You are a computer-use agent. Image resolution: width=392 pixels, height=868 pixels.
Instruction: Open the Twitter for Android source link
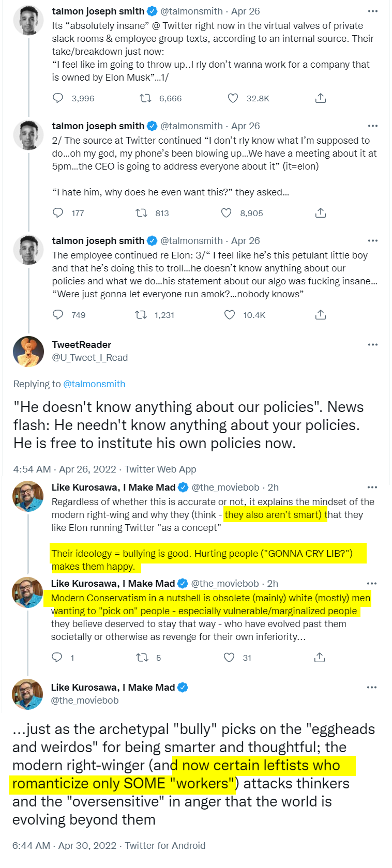tap(165, 846)
